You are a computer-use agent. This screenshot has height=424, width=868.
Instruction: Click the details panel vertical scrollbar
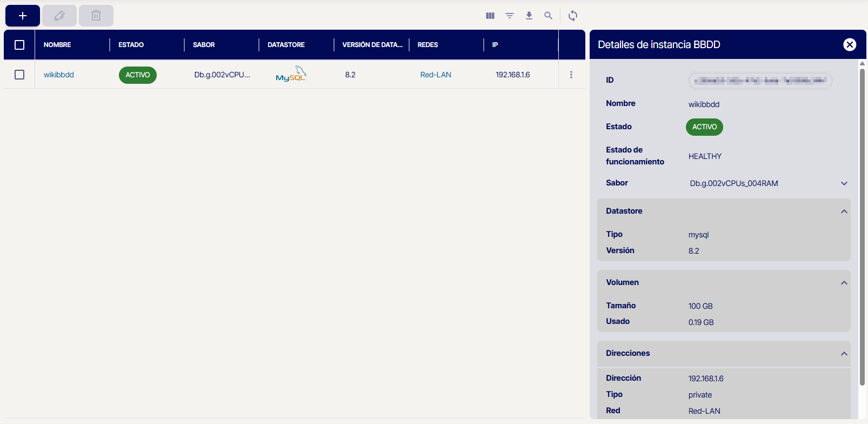click(x=862, y=227)
